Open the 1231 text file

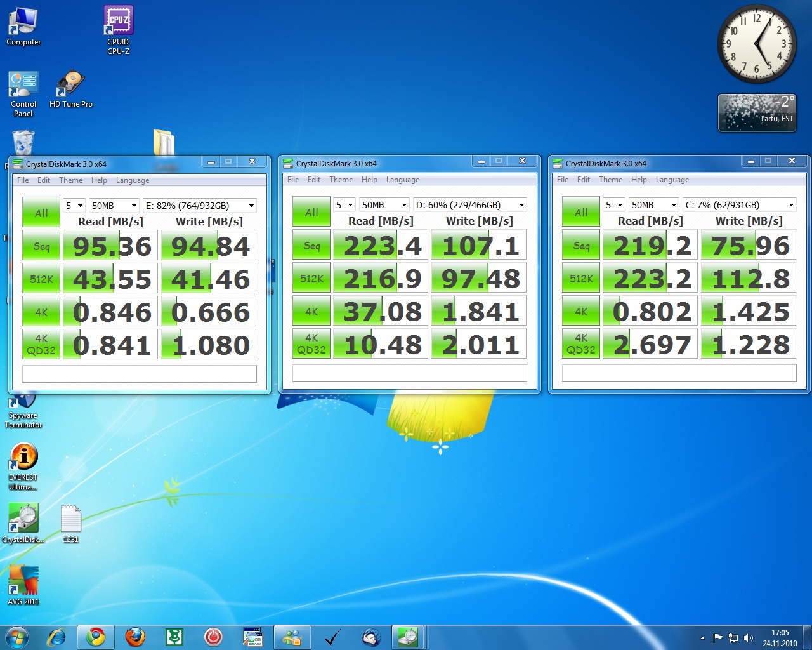[x=70, y=524]
